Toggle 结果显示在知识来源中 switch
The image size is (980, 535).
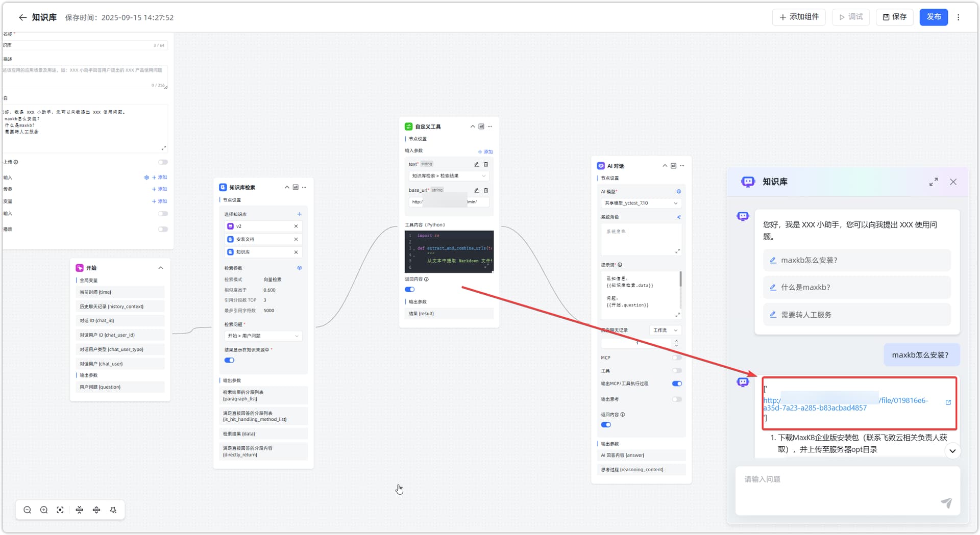click(x=229, y=360)
